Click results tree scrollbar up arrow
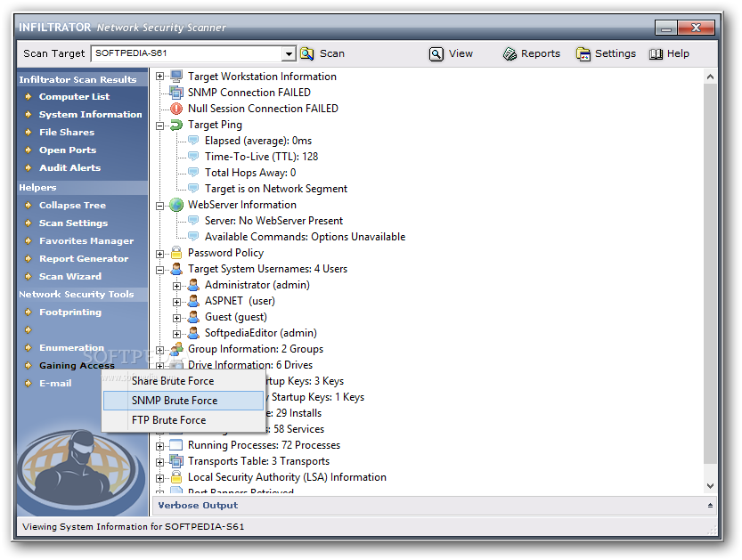Screen dimensions: 742x560 (x=710, y=77)
